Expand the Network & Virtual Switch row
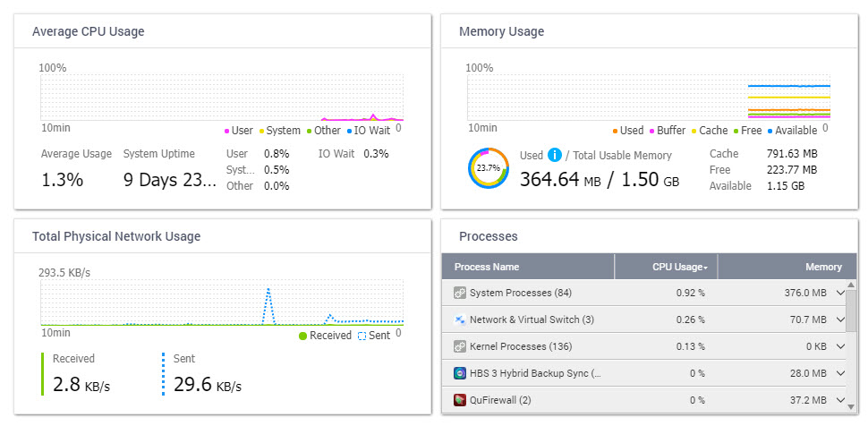The image size is (868, 426). click(840, 319)
